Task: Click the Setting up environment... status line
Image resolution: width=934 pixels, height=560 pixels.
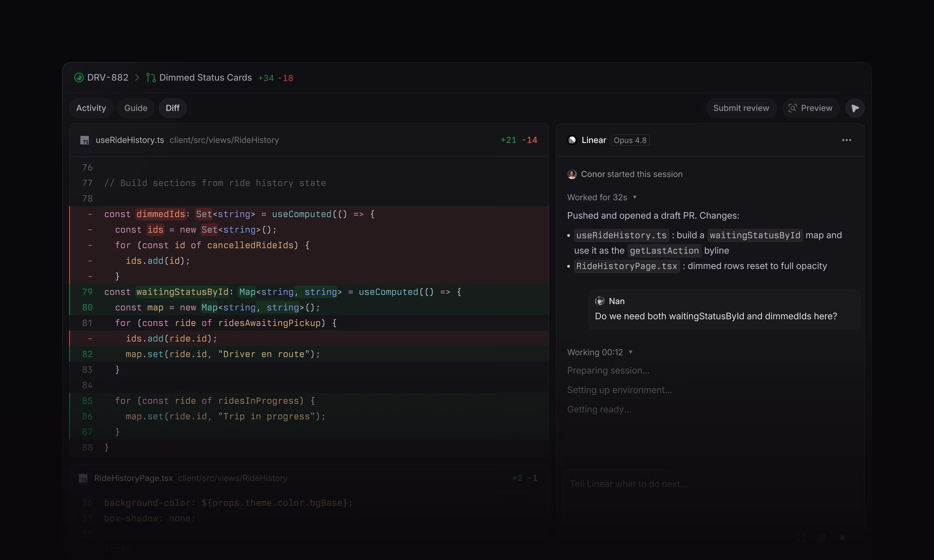Action: click(620, 390)
